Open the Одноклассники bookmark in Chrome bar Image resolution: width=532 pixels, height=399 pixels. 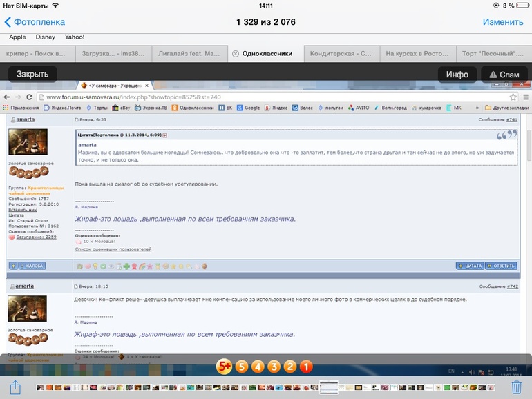point(193,108)
